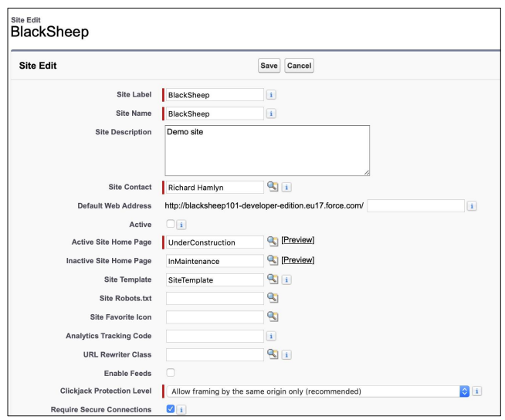Open lookup for URL Rewriter Class

273,354
